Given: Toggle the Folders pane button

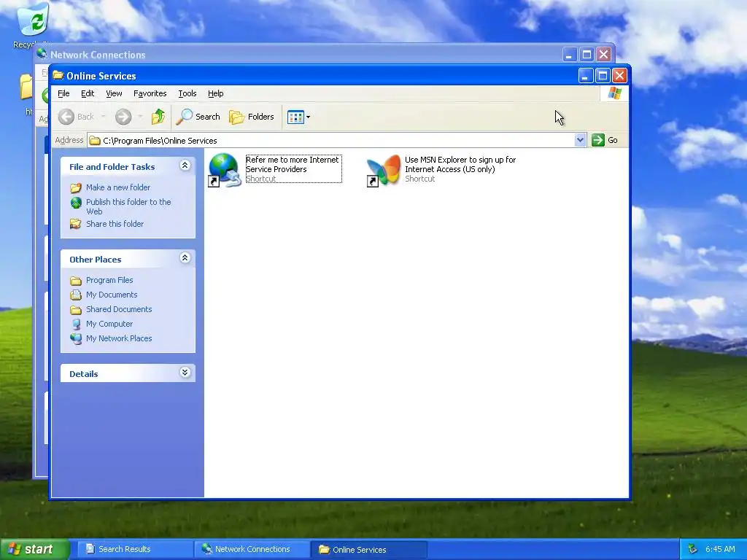Looking at the screenshot, I should click(252, 117).
